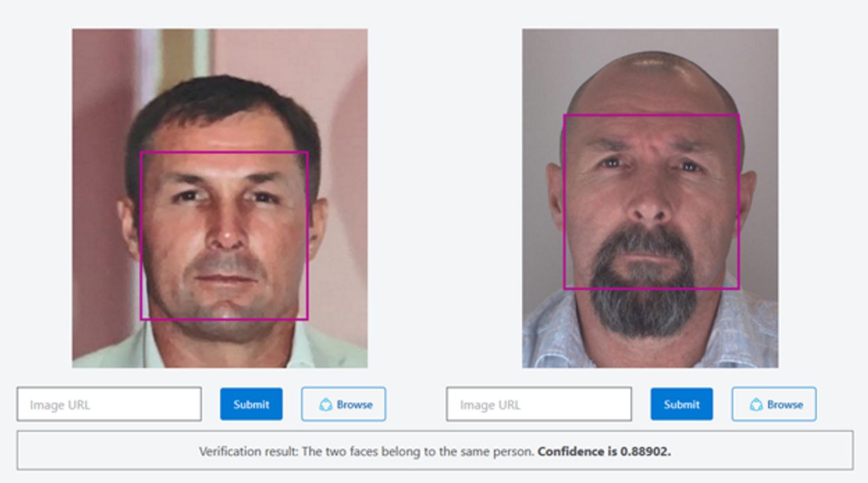Open file picker with left Browse button
Image resolution: width=868 pixels, height=483 pixels.
click(344, 404)
